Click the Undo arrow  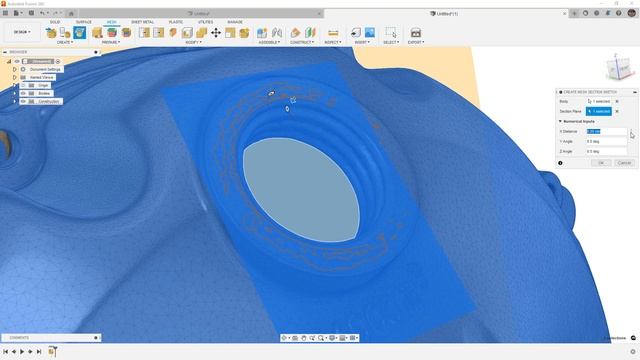pyautogui.click(x=42, y=13)
